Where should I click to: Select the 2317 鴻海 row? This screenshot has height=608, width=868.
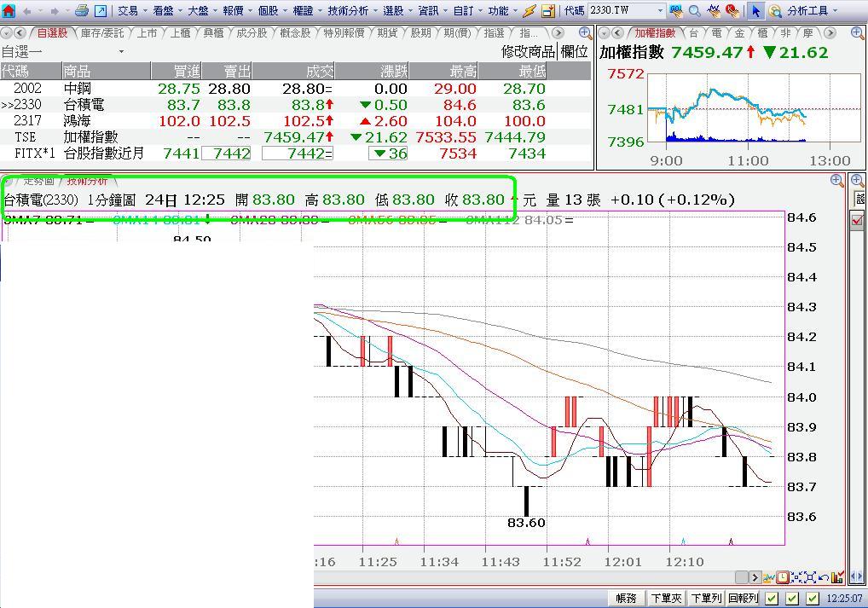click(x=295, y=121)
